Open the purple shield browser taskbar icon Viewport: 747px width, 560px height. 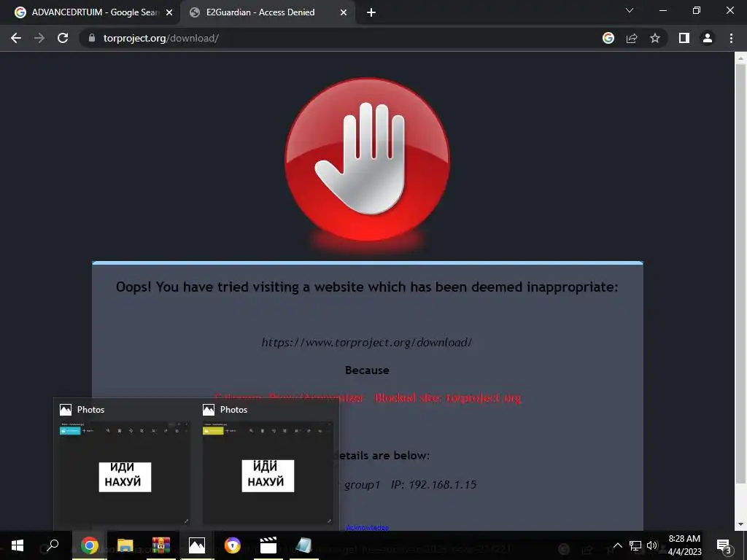point(233,545)
